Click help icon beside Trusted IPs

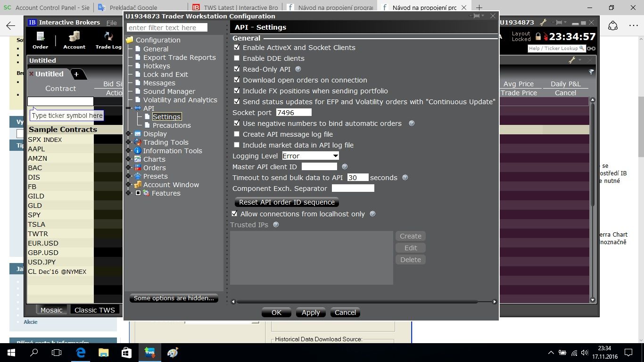(276, 225)
